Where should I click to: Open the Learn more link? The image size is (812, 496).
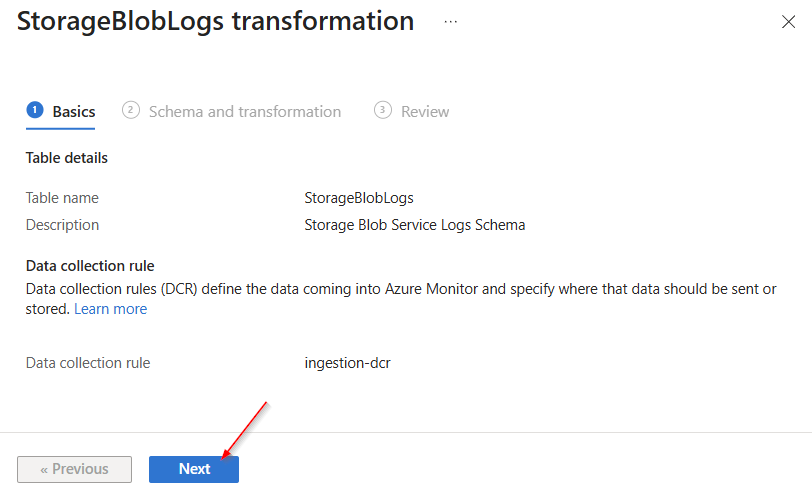coord(110,309)
